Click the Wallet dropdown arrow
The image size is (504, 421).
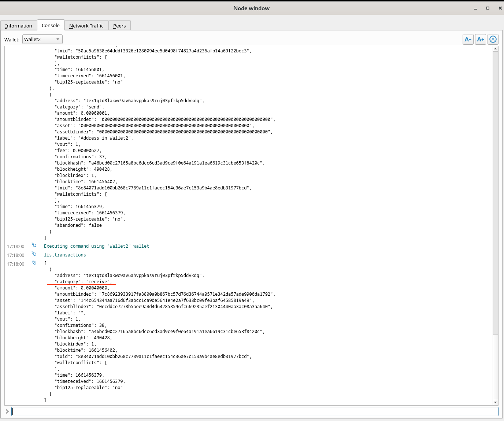pos(58,39)
